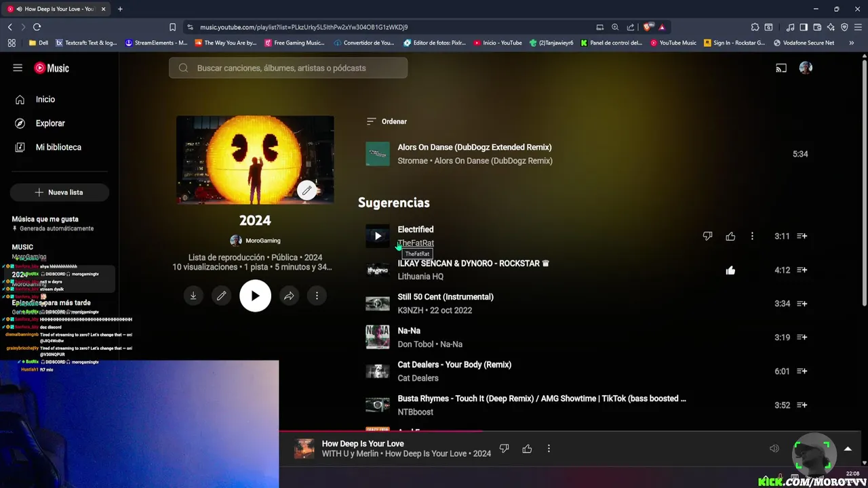The width and height of the screenshot is (868, 488).
Task: Open more actions for Electrified
Action: point(752,236)
